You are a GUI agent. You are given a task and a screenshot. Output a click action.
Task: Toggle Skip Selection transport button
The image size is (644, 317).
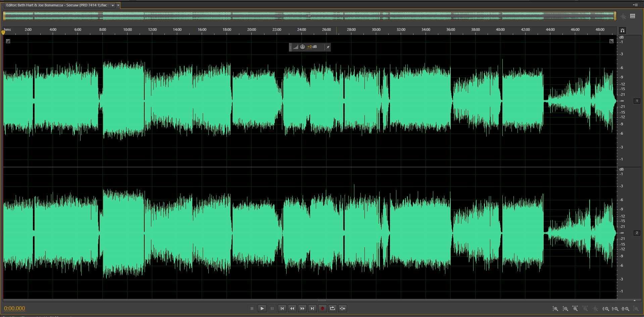pyautogui.click(x=342, y=308)
